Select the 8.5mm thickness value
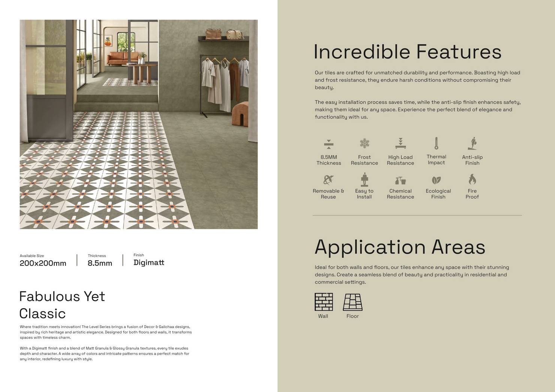The image size is (555, 392). 100,263
